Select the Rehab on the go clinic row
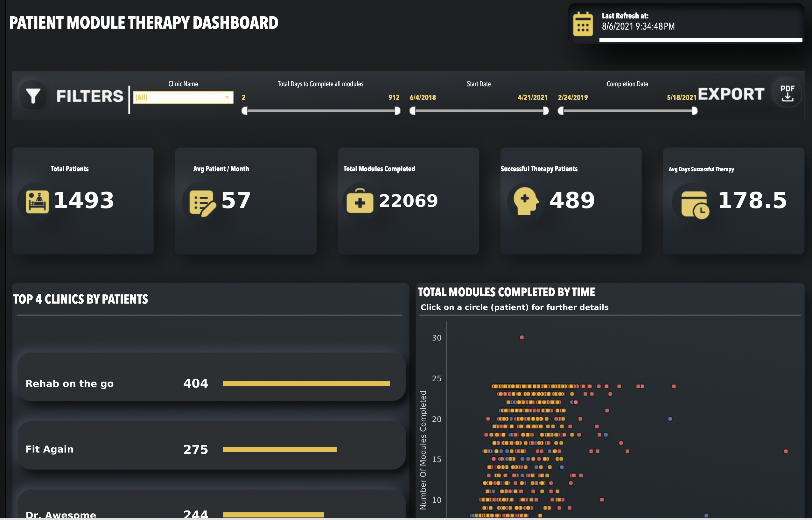This screenshot has width=812, height=520. coord(70,383)
